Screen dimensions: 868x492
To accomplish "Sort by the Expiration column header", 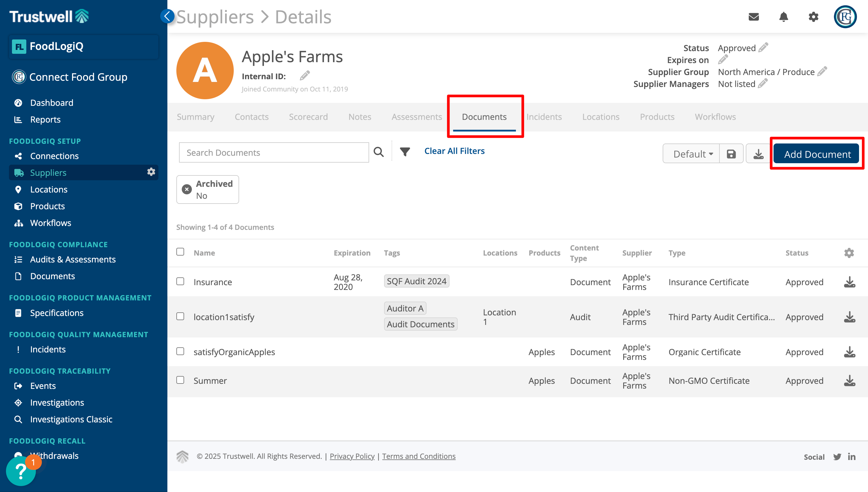I will point(352,253).
